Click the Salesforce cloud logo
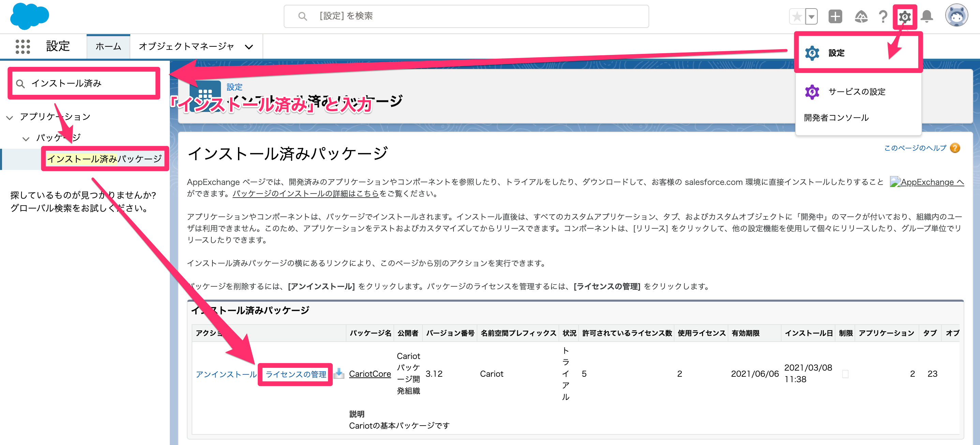 coord(29,16)
